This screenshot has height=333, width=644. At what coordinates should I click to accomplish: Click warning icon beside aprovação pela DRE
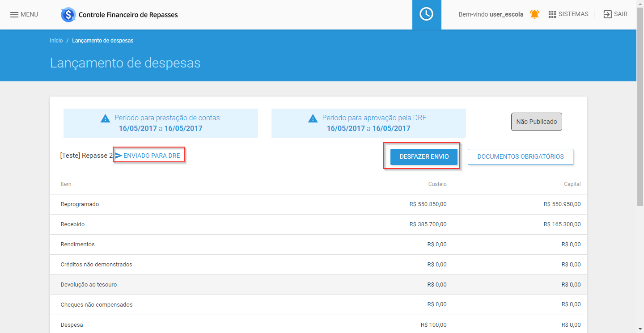click(313, 118)
